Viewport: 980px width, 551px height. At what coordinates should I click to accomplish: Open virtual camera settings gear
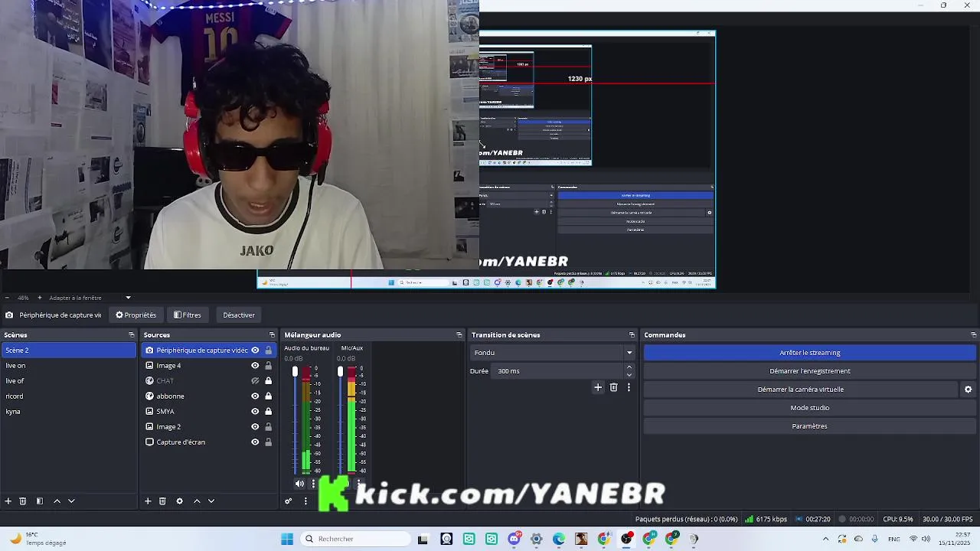coord(968,390)
